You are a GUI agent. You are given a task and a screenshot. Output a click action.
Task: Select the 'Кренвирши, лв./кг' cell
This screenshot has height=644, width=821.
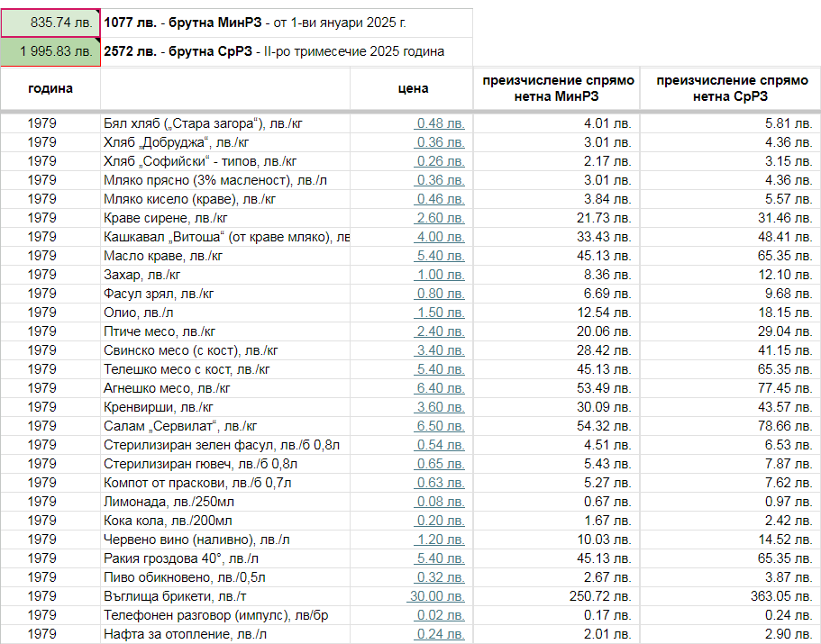[225, 407]
